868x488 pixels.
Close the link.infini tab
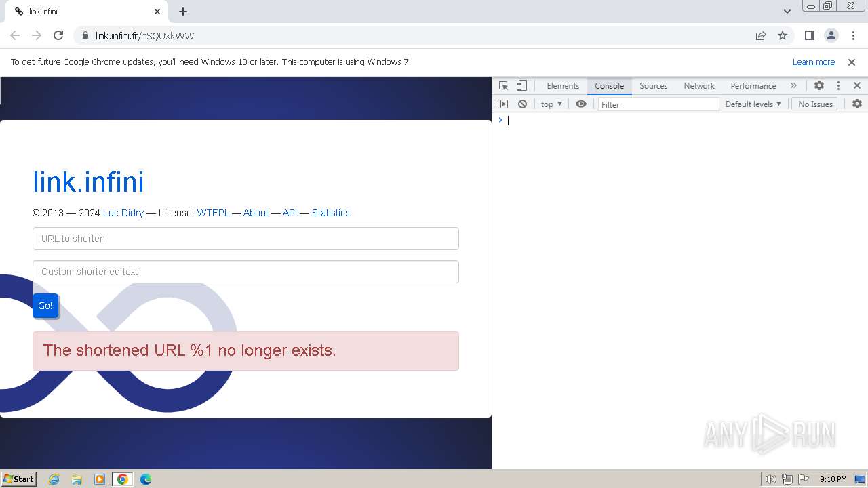[x=157, y=12]
